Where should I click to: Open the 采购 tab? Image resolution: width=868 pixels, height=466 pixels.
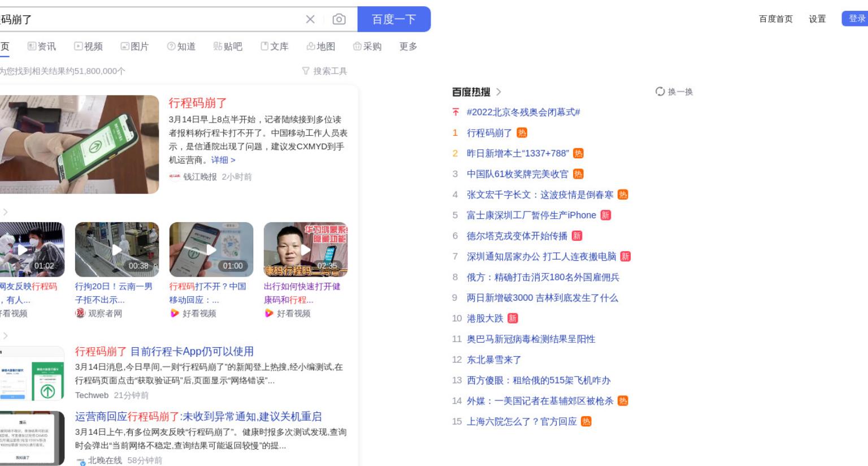pyautogui.click(x=367, y=46)
